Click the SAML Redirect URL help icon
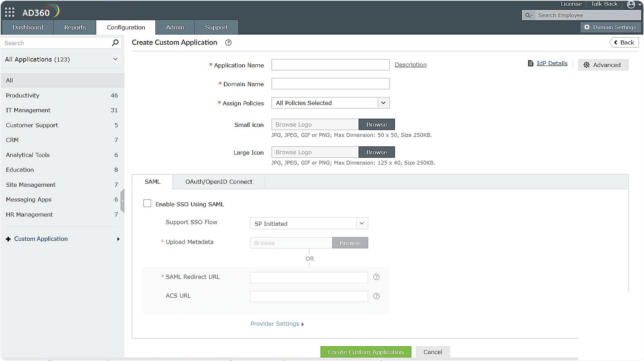Screen dimensions: 644x361 [x=376, y=277]
